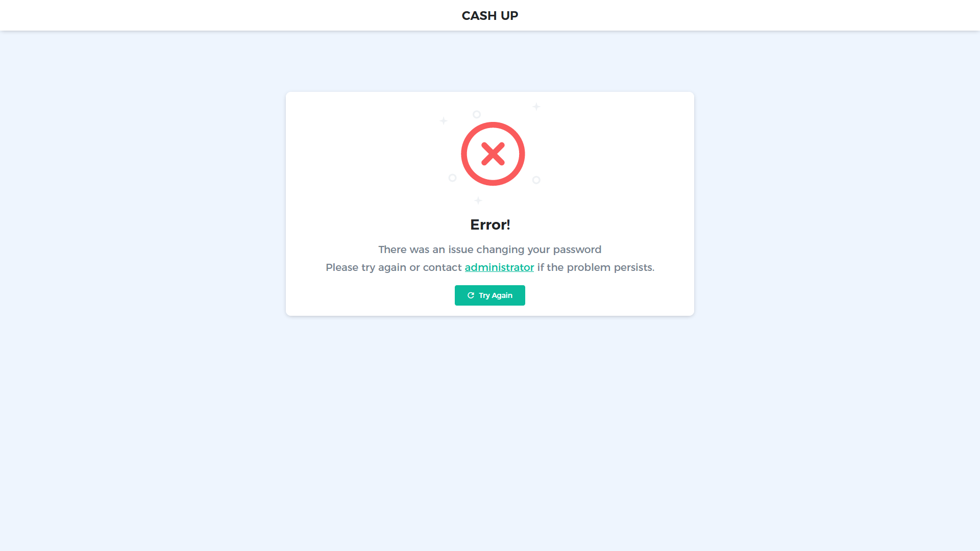Click the 'if the problem persists.' text
Viewport: 980px width, 551px height.
596,267
